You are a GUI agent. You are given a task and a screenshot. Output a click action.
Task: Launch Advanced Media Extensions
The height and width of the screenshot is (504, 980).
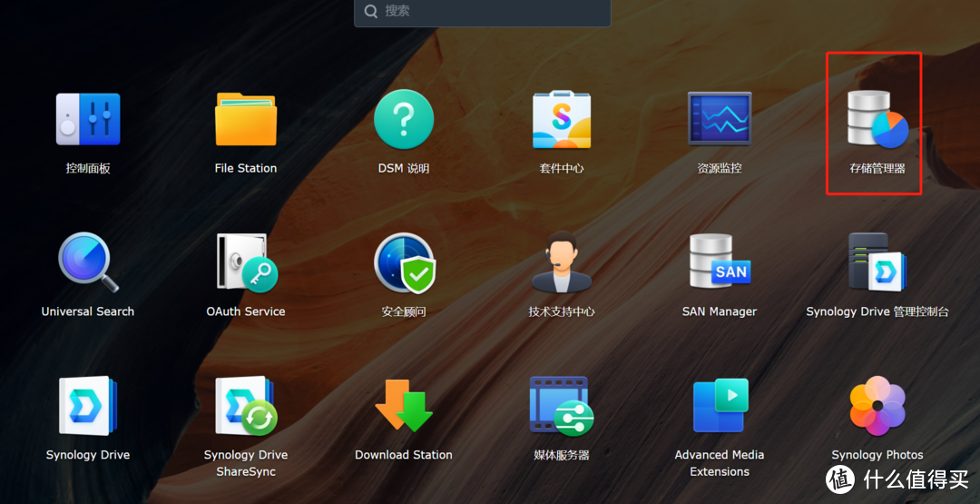[720, 406]
